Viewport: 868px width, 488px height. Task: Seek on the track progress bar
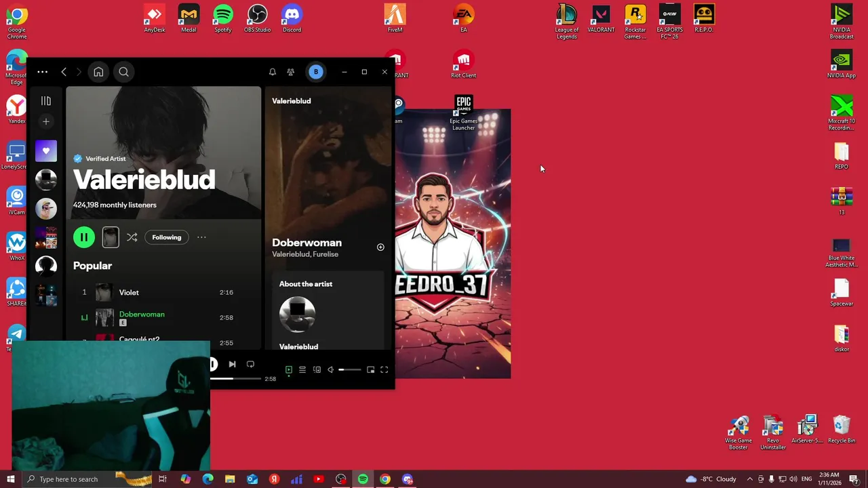point(235,379)
